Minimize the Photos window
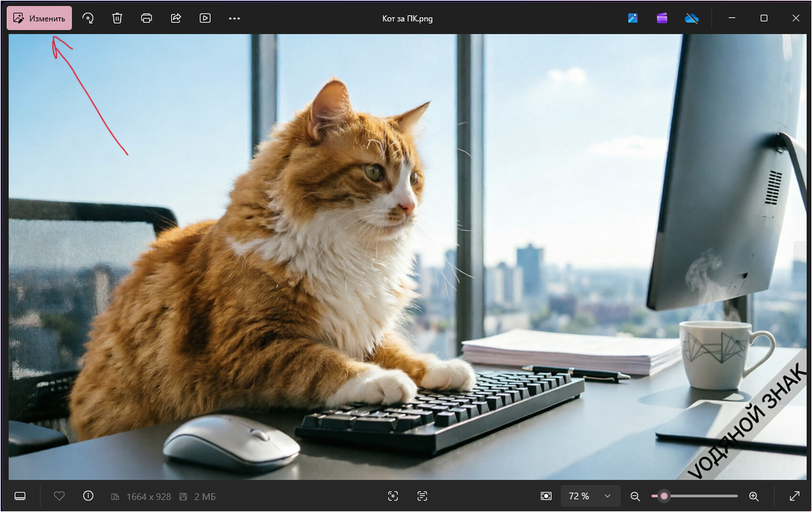Screen dimensions: 812x512 coord(732,18)
